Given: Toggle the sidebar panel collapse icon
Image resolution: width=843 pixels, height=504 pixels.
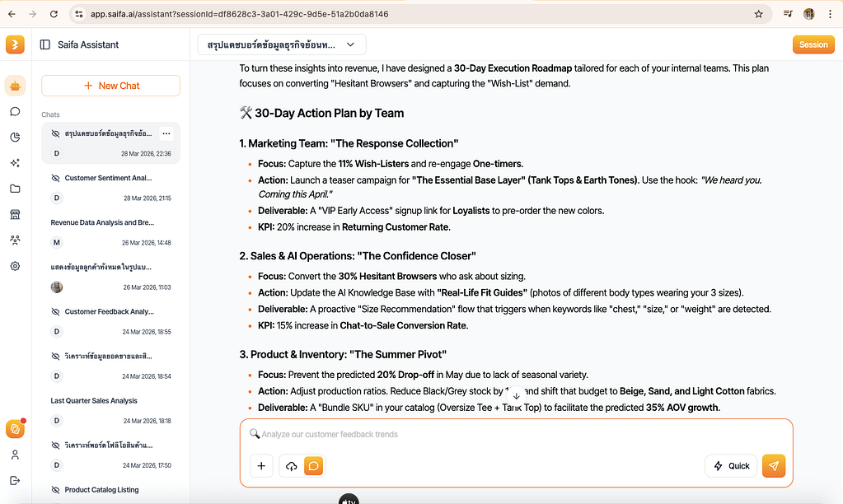Looking at the screenshot, I should tap(45, 44).
